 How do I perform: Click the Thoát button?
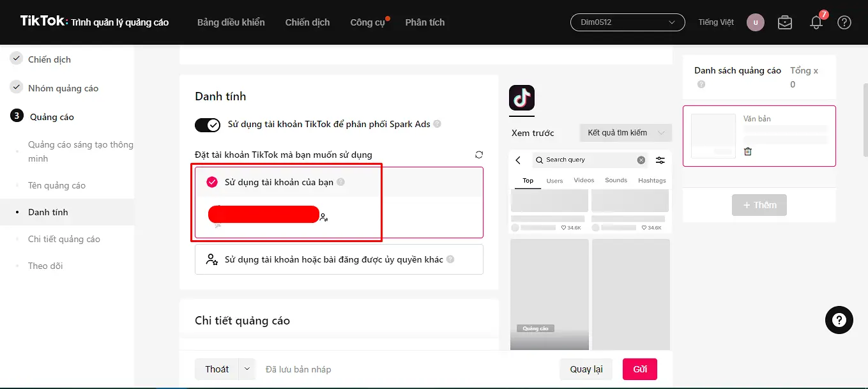pyautogui.click(x=217, y=369)
